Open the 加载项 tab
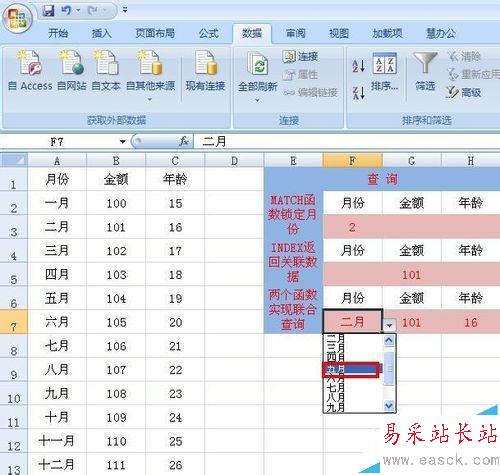Image resolution: width=500 pixels, height=475 pixels. 387,33
